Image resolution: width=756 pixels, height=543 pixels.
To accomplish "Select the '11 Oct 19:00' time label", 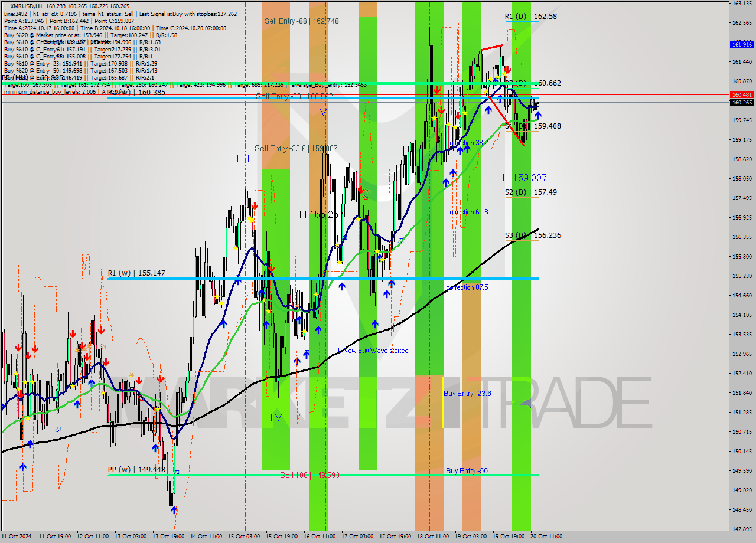I will click(54, 537).
